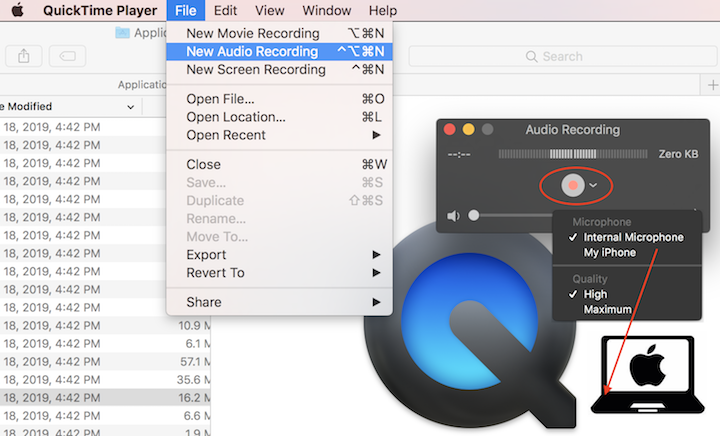Add a new Finder tab with plus
720x436 pixels.
click(712, 85)
